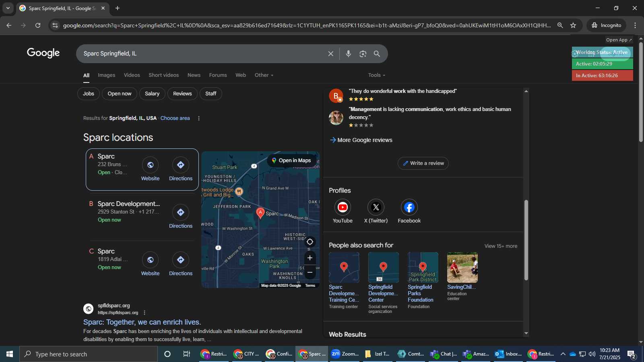Open Windows Start menu

[x=10, y=354]
